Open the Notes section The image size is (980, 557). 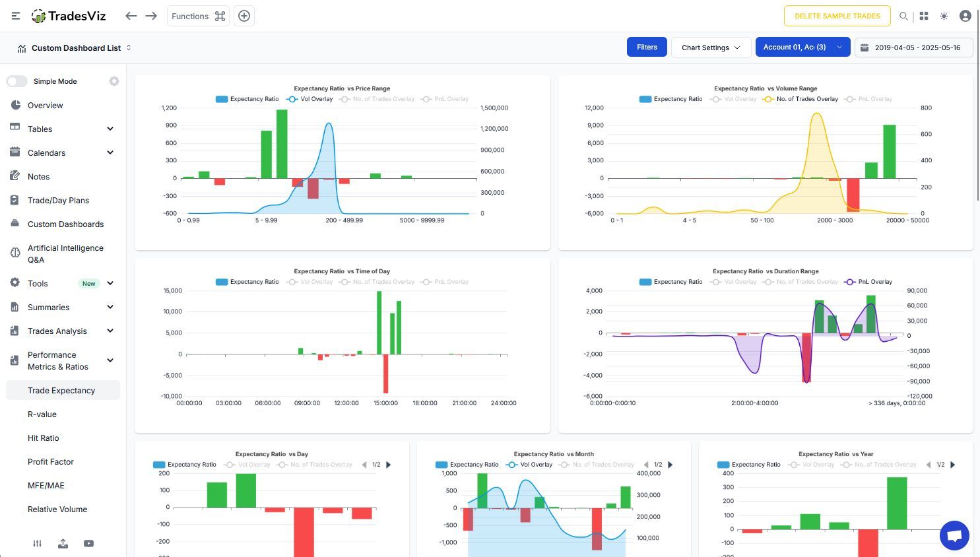39,177
